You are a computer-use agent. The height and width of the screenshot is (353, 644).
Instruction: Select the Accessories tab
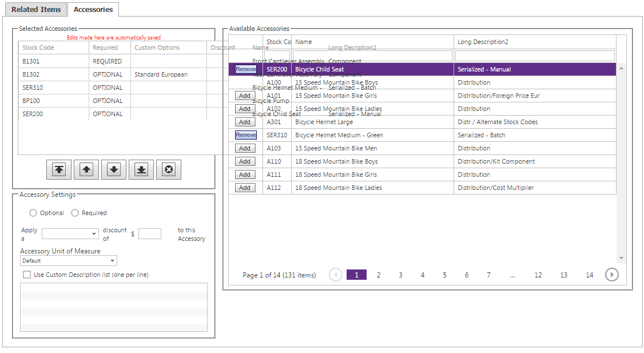click(x=93, y=9)
